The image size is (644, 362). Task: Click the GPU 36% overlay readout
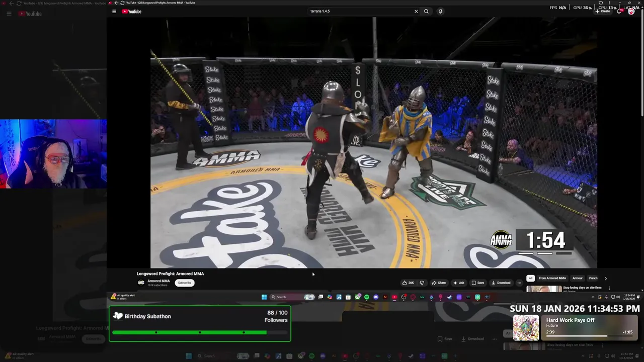(x=582, y=8)
